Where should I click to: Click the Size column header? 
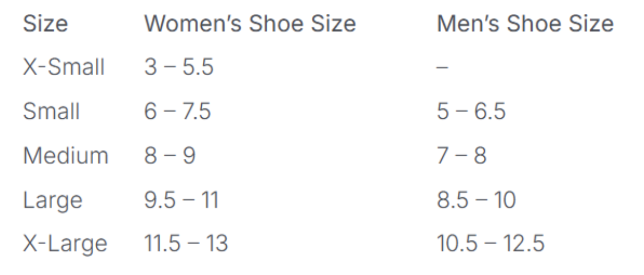[45, 24]
